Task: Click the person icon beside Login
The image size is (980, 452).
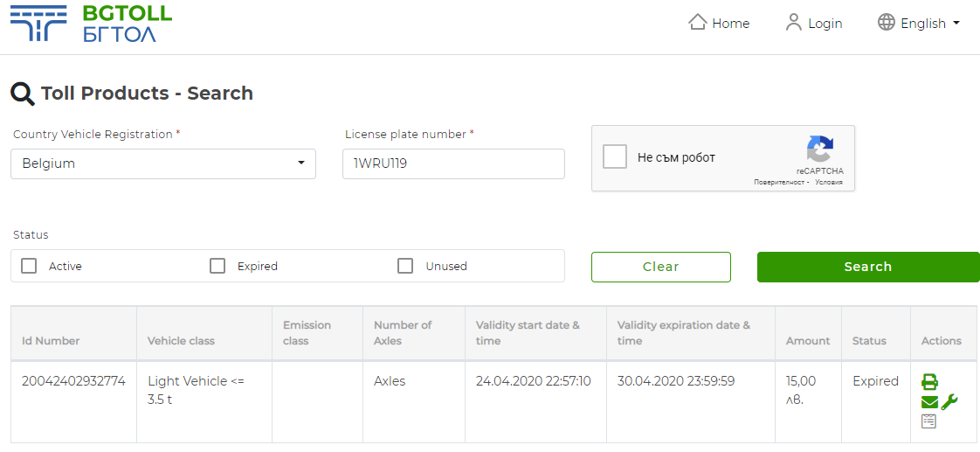Action: point(793,23)
